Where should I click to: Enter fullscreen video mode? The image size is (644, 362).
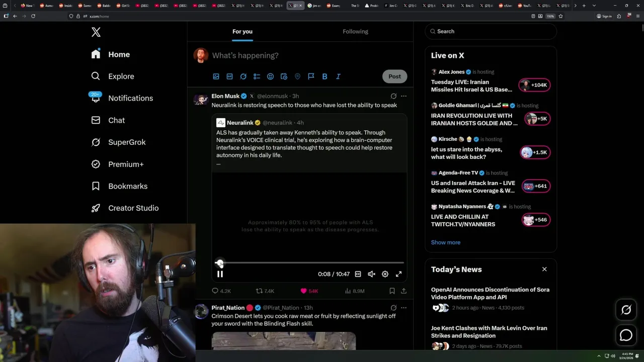(x=398, y=274)
